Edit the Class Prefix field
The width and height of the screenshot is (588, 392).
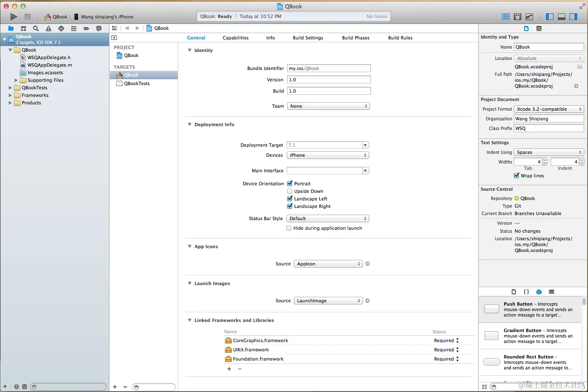(549, 128)
